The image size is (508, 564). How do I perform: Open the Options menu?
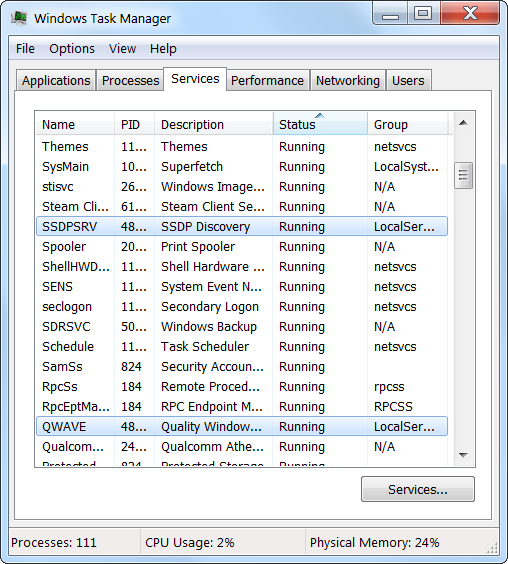click(72, 49)
